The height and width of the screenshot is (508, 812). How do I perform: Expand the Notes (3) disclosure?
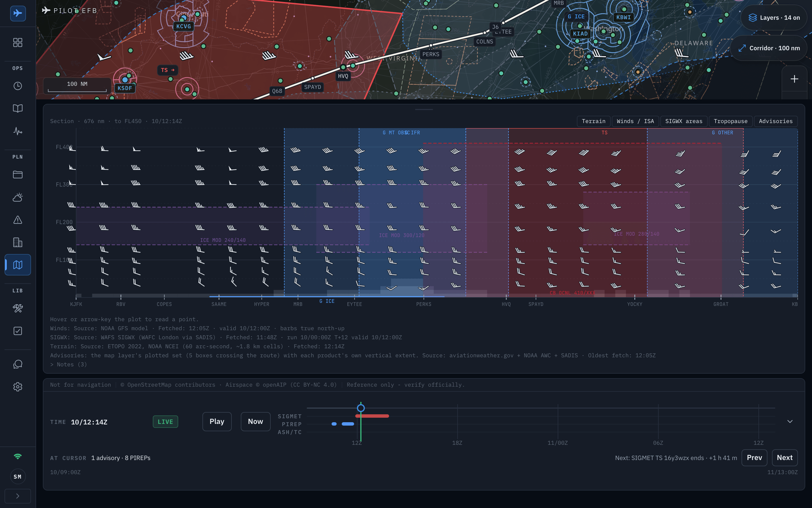tap(69, 365)
